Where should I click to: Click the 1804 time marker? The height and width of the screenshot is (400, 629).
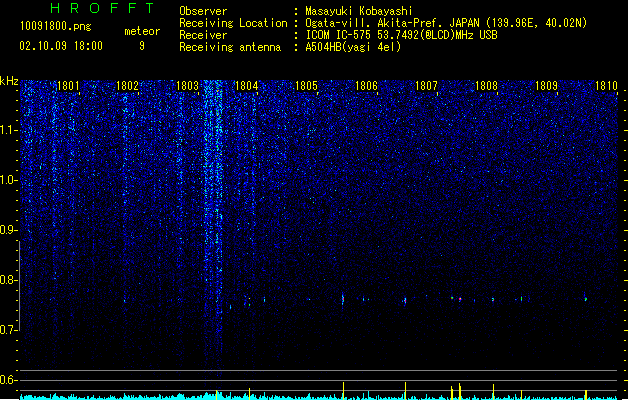point(246,86)
